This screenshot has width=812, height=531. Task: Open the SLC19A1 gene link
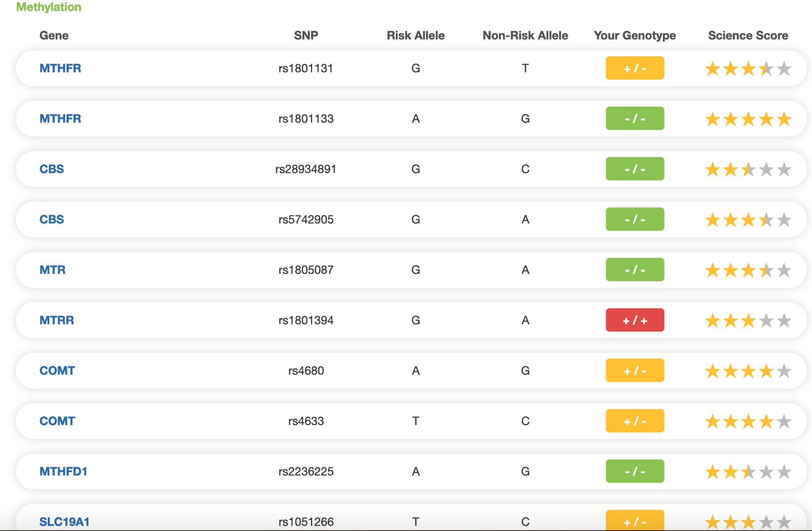(64, 522)
